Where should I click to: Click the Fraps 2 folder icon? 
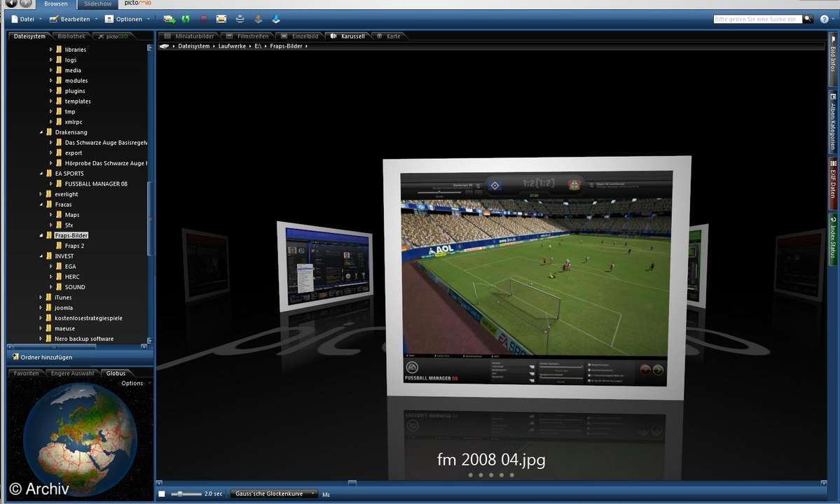click(x=59, y=246)
